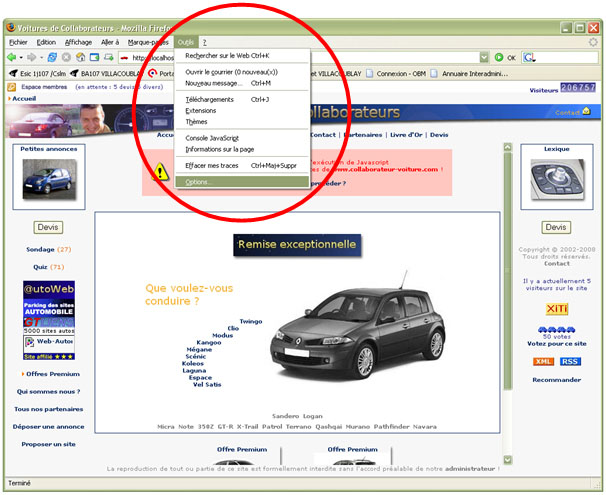Open the Connexion - OBM bookmark
Image resolution: width=606 pixels, height=495 pixels.
click(x=396, y=73)
